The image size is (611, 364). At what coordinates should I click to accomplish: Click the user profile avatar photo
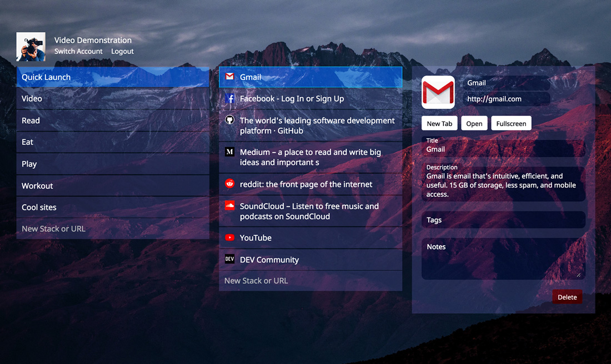(x=31, y=47)
